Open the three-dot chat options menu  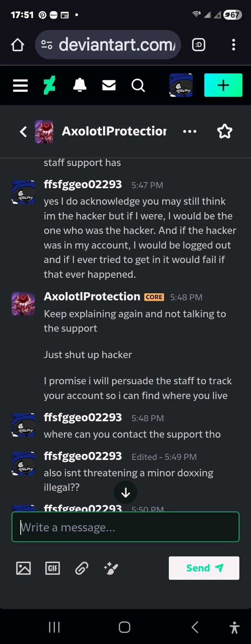click(x=189, y=132)
